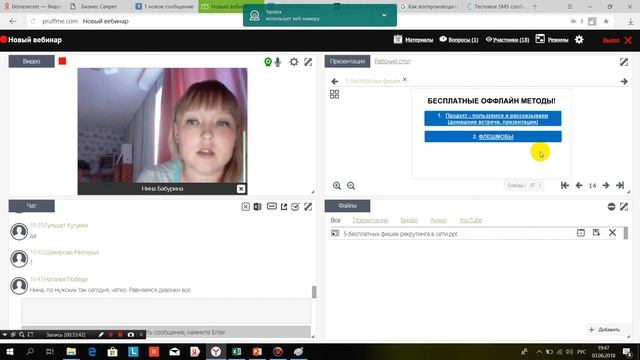Zoom out on the slide

(x=351, y=186)
